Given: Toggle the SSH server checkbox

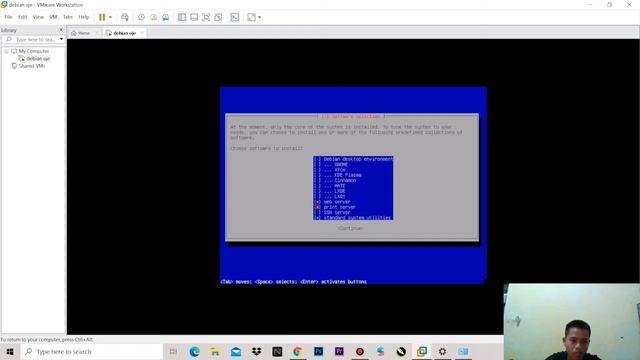Looking at the screenshot, I should (317, 212).
